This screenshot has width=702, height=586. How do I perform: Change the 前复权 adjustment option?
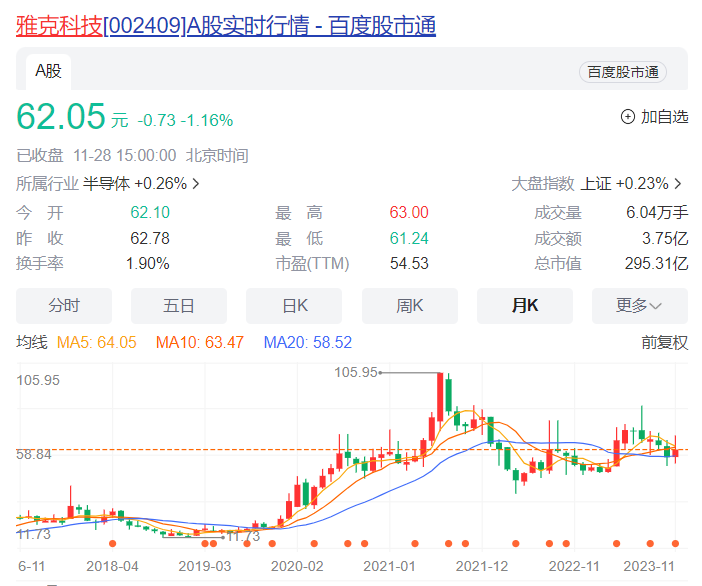click(x=665, y=343)
